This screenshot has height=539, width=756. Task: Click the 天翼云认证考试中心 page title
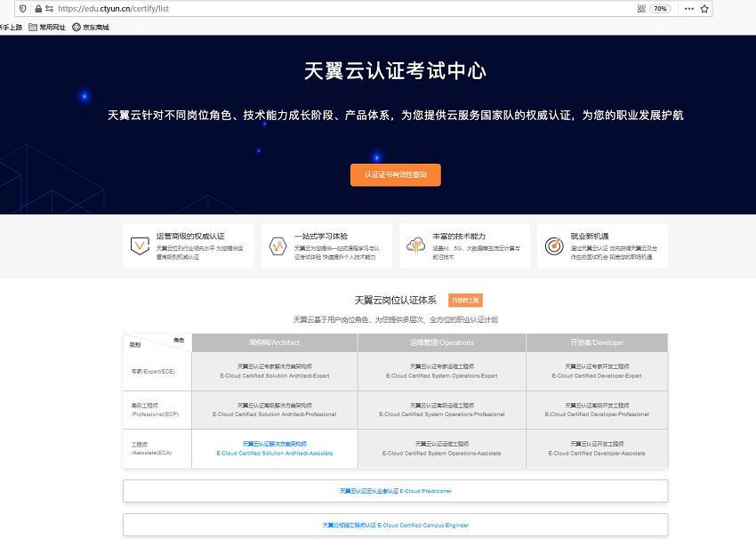point(396,71)
